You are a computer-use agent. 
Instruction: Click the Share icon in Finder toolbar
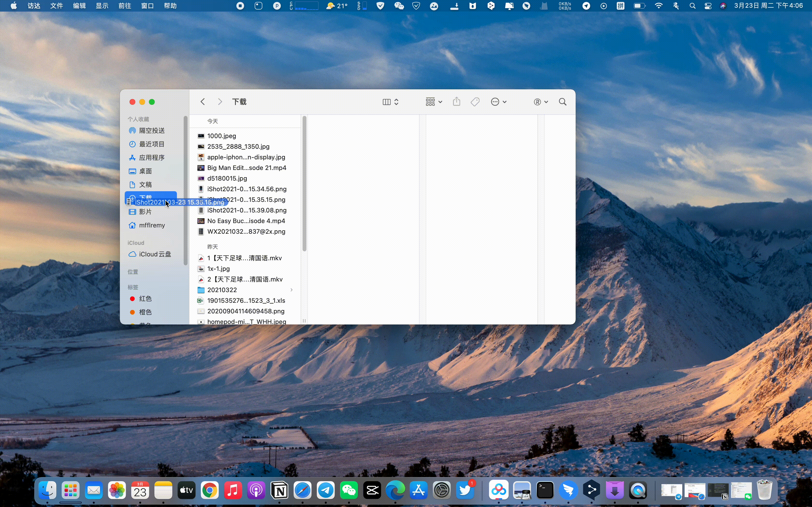(456, 102)
